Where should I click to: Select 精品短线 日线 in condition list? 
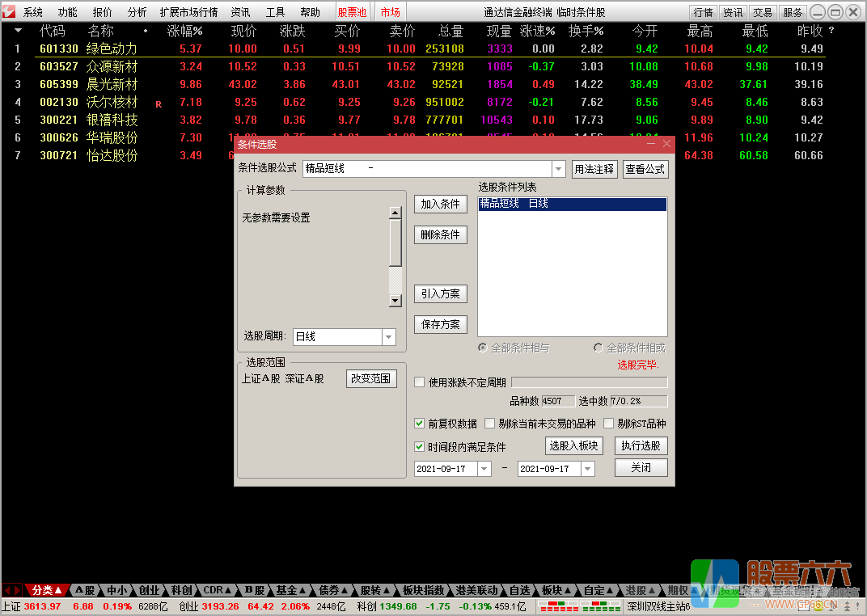[x=572, y=204]
